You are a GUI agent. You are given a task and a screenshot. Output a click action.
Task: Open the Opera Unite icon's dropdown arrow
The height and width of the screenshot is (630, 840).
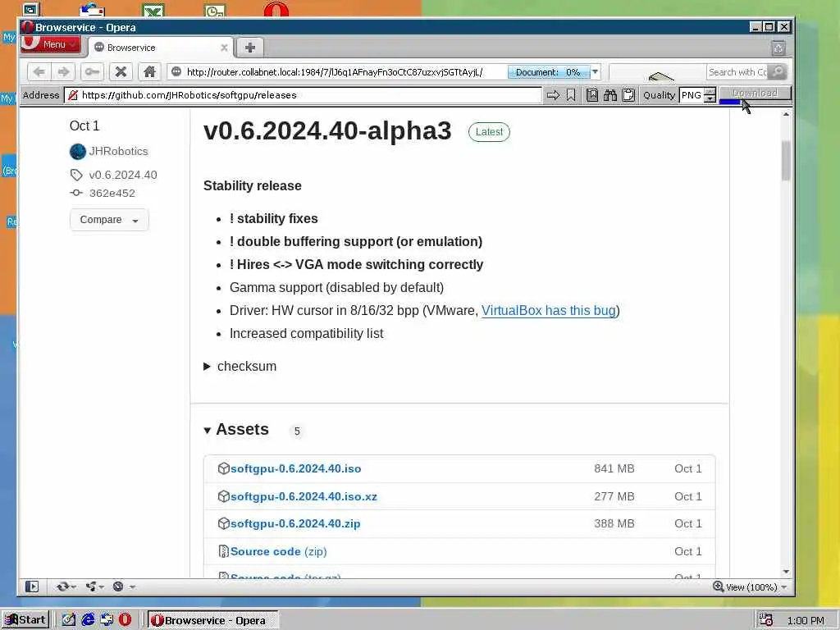[x=101, y=587]
